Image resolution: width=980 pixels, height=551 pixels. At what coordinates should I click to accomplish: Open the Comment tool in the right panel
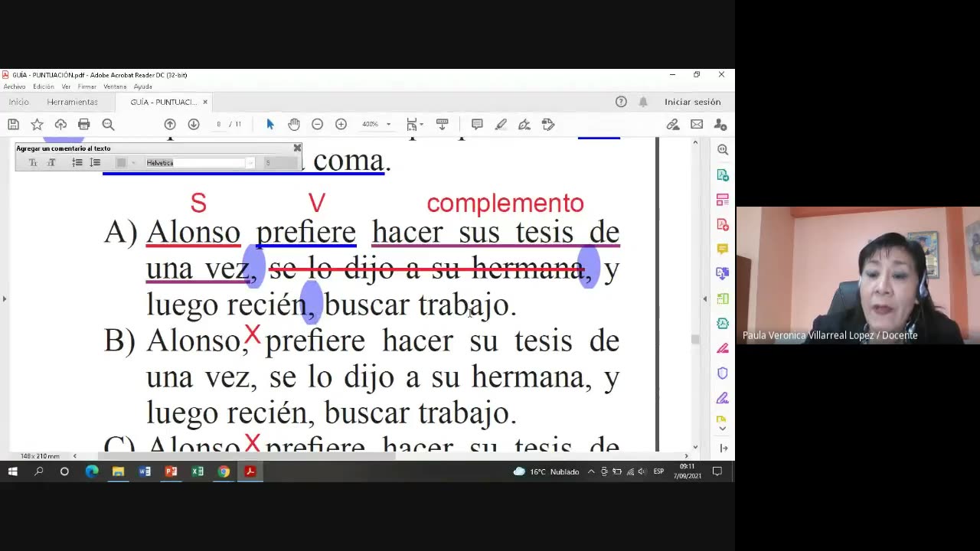point(722,249)
